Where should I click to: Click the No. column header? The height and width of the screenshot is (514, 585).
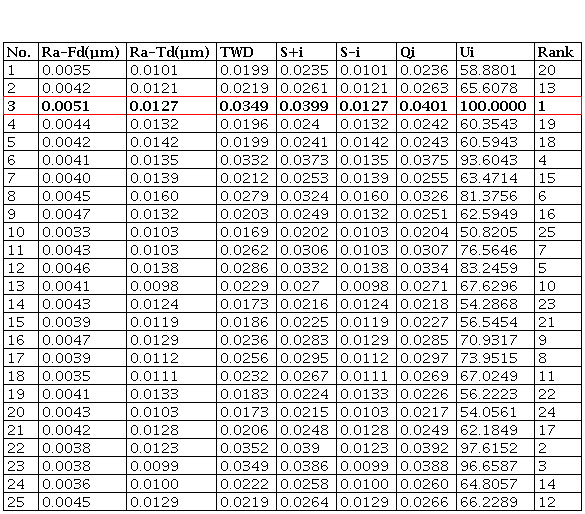19,52
